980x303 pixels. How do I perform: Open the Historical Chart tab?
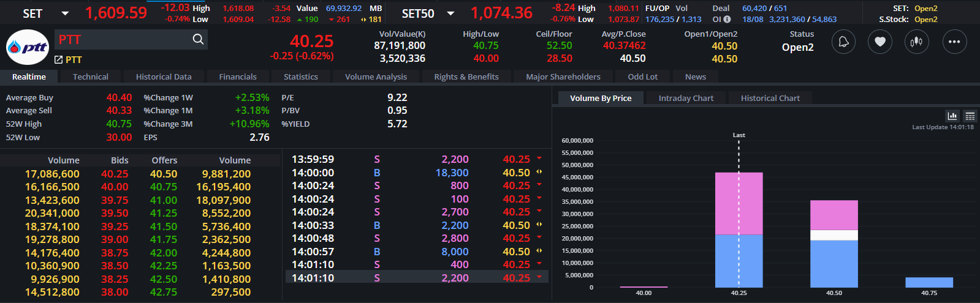770,98
